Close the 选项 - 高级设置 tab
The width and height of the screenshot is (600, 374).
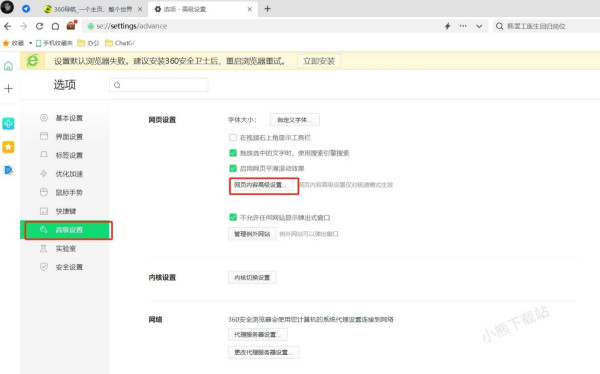(249, 9)
